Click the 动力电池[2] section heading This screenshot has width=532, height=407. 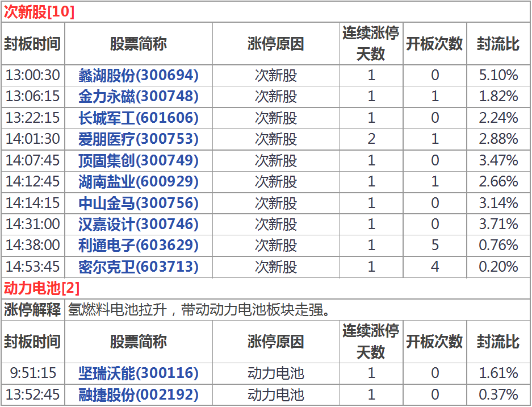(x=42, y=288)
